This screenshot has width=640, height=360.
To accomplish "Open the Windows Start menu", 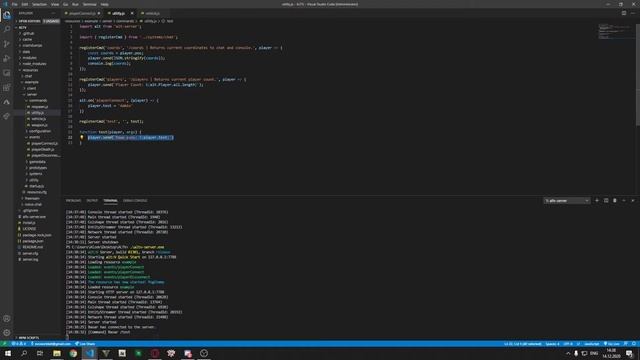I will [8, 353].
